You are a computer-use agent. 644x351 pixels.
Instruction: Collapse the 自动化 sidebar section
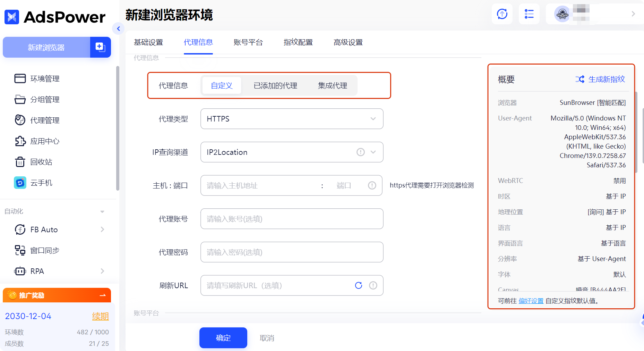click(102, 211)
